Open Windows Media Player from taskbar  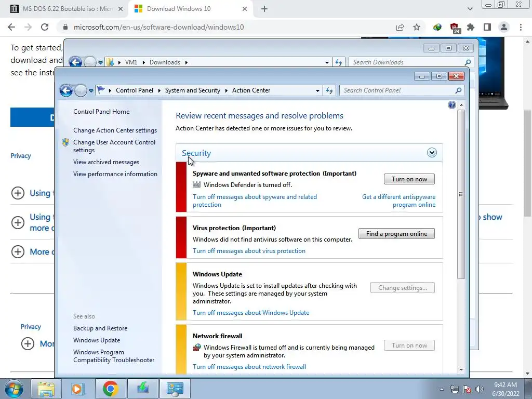(78, 389)
